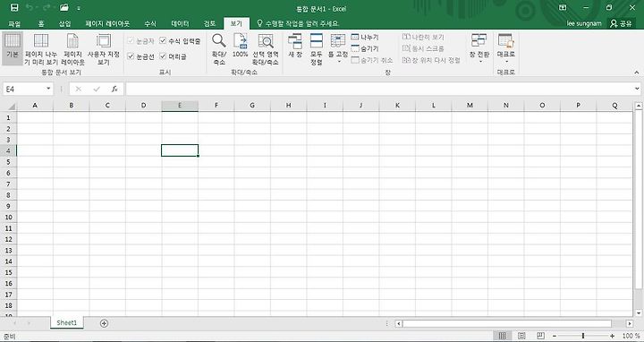Click the Name Box showing E4

(x=24, y=89)
